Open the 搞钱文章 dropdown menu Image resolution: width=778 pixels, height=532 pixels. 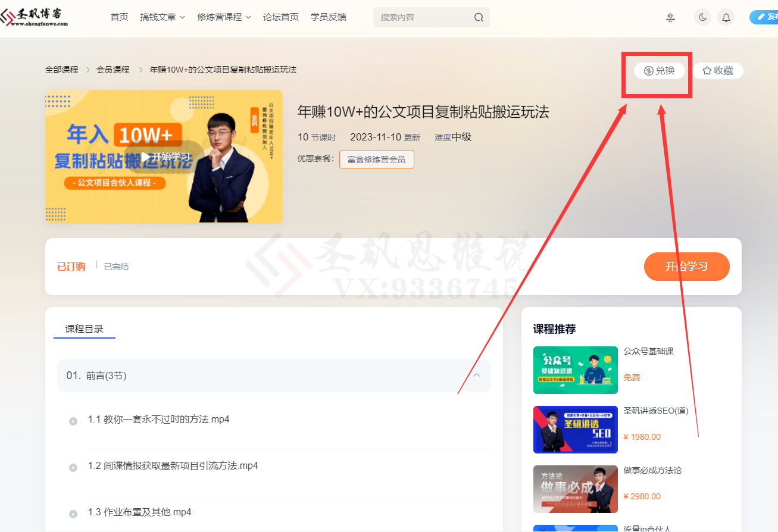163,17
